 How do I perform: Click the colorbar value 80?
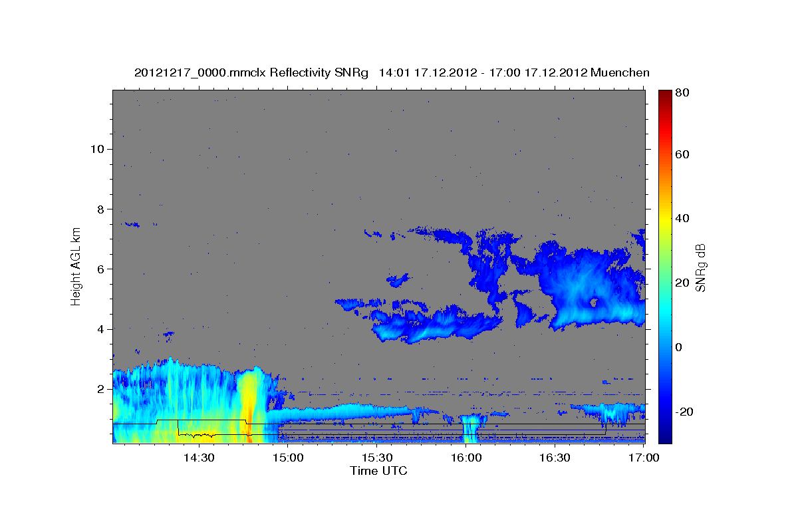tap(681, 93)
